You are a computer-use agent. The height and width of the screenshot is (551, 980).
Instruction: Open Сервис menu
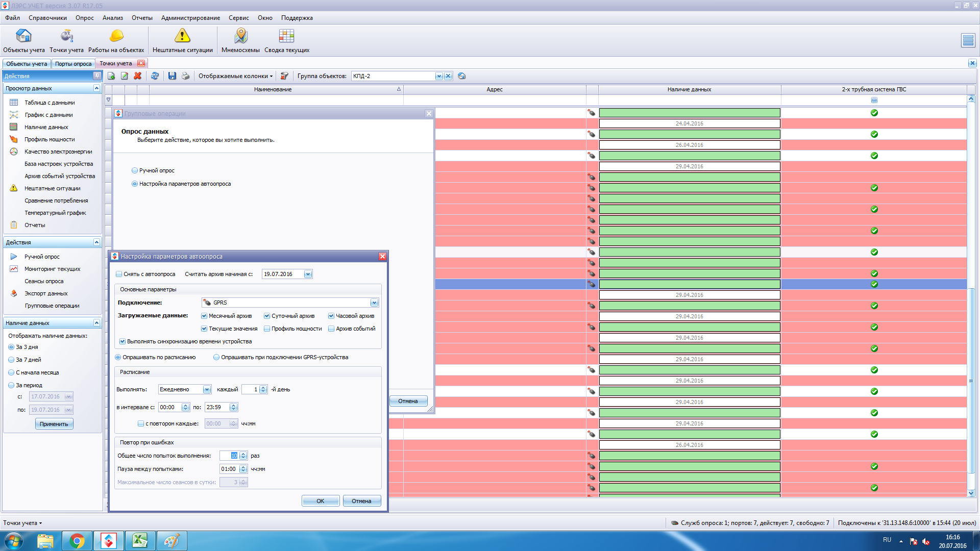pos(239,18)
